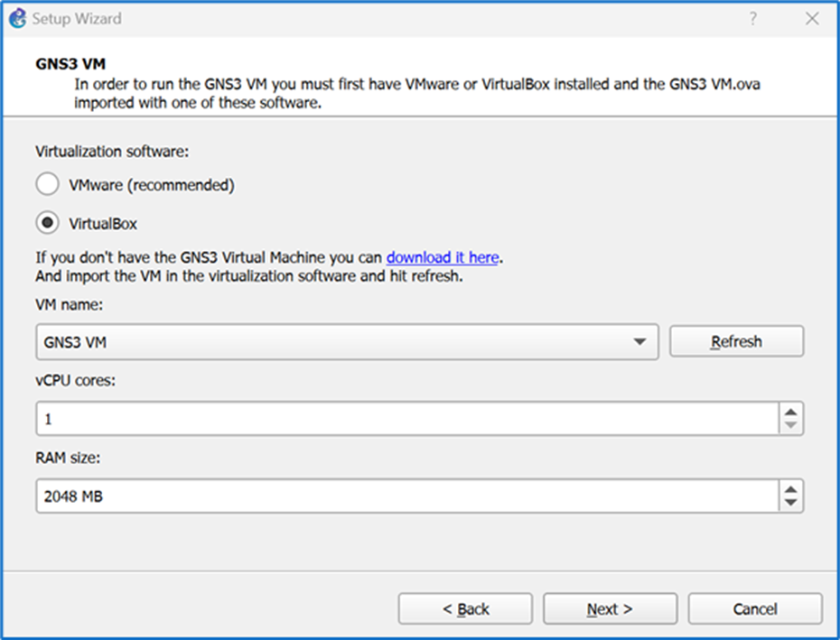Click the GNS3 icon in title bar
Viewport: 840px width, 640px height.
(x=17, y=18)
